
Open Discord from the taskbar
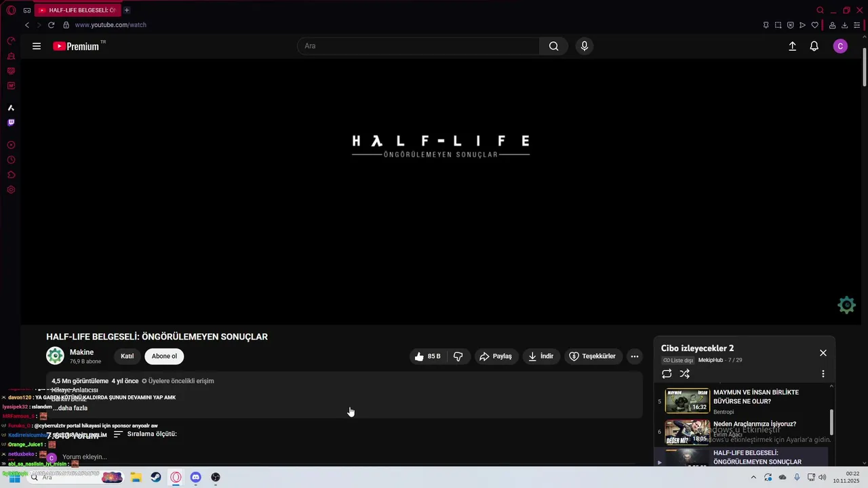[196, 478]
